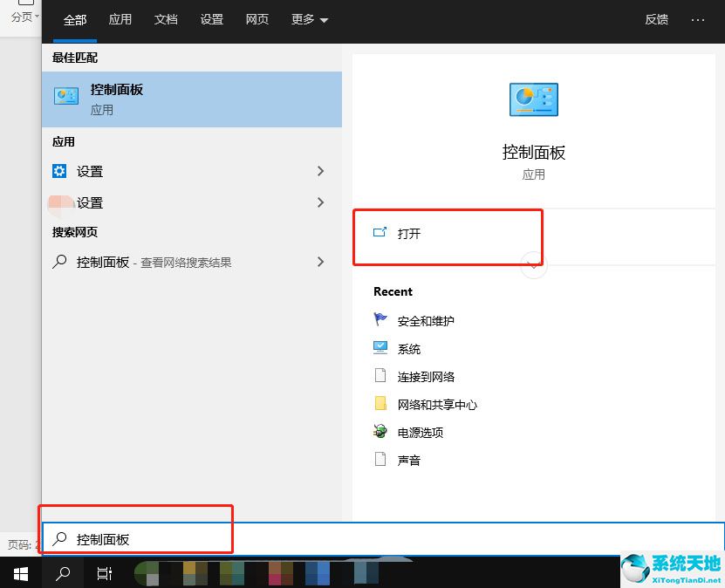
Task: Open the 更多 dropdown
Action: 310,19
